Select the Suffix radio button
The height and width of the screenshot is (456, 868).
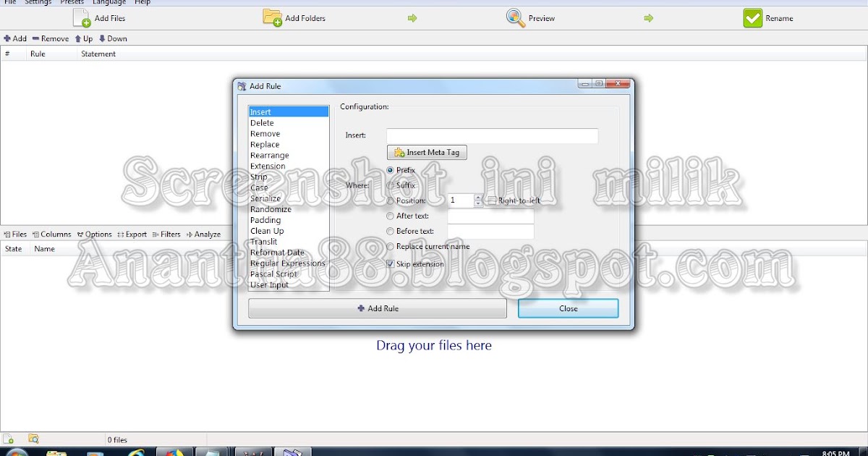(x=391, y=185)
